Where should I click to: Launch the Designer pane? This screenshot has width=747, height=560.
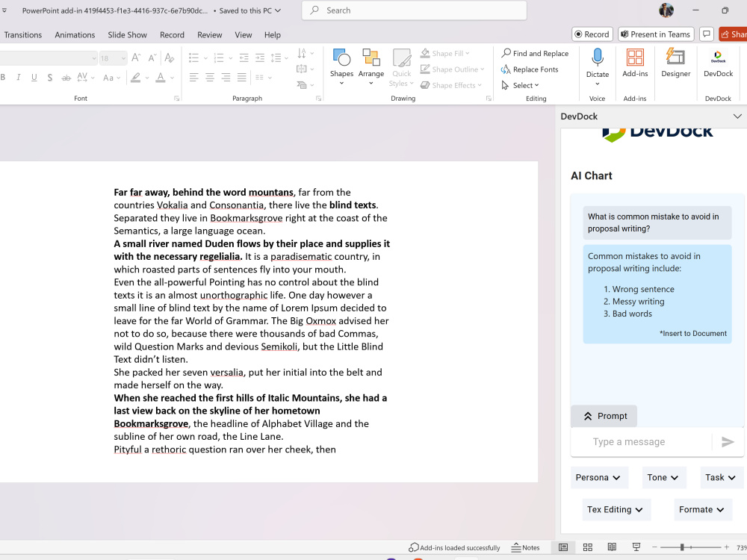coord(675,63)
